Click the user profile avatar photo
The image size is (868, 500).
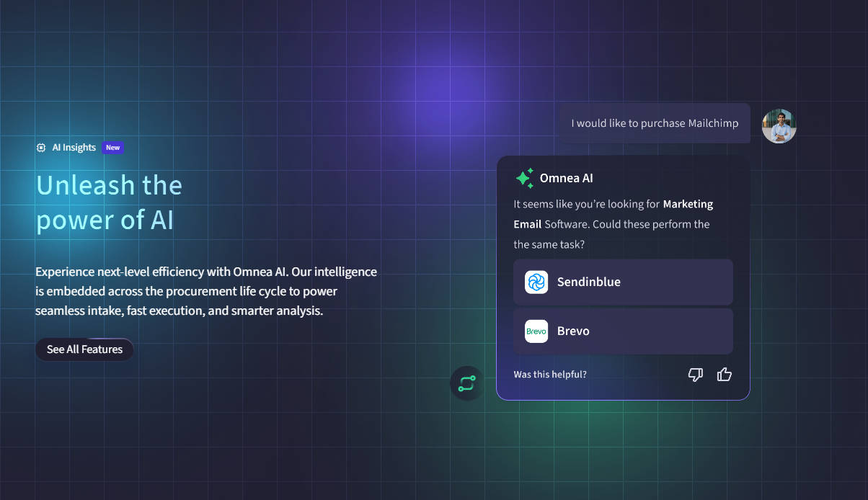click(779, 126)
